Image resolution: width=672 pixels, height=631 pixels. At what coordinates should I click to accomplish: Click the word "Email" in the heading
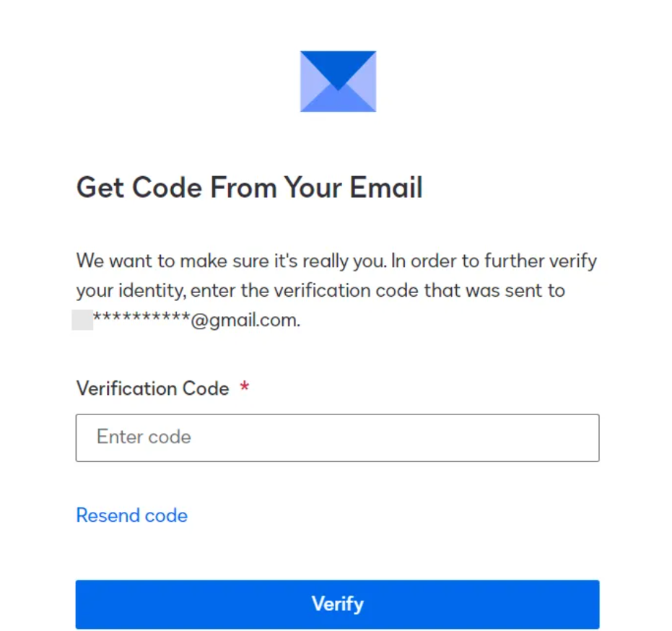coord(386,188)
